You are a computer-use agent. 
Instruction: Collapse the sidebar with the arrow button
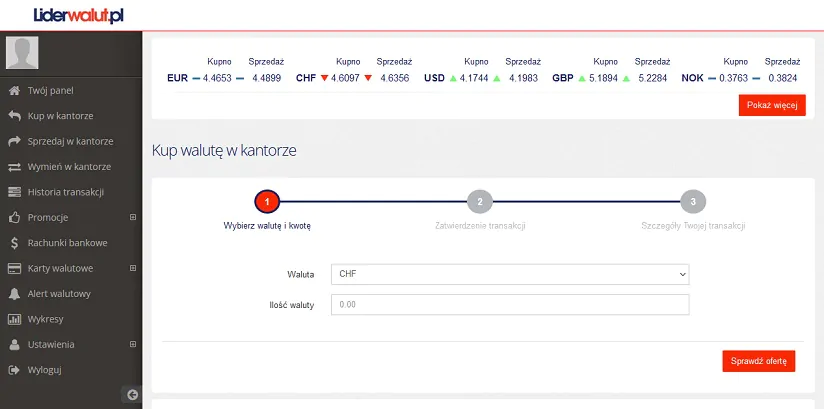(x=132, y=395)
